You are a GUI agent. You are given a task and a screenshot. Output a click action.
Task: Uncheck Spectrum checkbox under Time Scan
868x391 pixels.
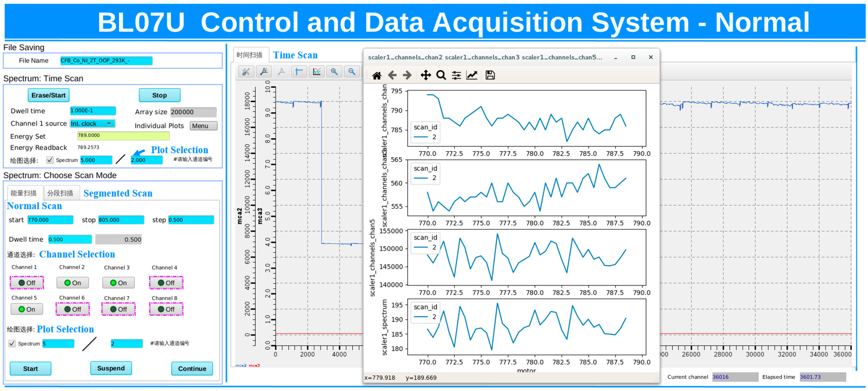pos(50,160)
